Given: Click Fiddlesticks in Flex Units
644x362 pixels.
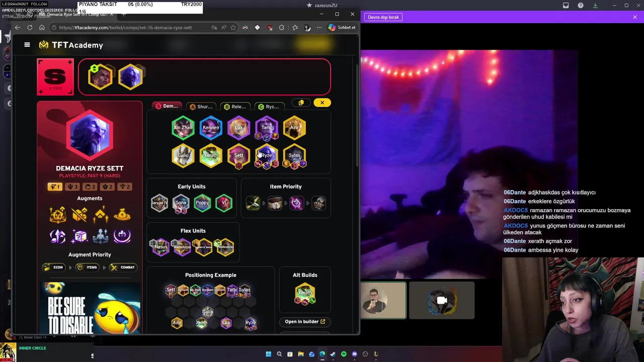Looking at the screenshot, I should click(225, 247).
